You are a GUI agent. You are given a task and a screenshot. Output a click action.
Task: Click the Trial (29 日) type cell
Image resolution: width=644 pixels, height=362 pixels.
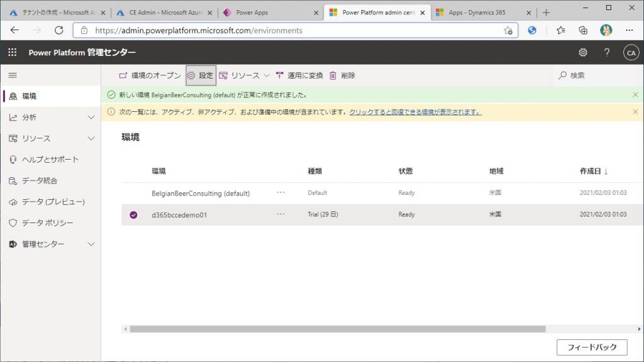[x=323, y=214]
